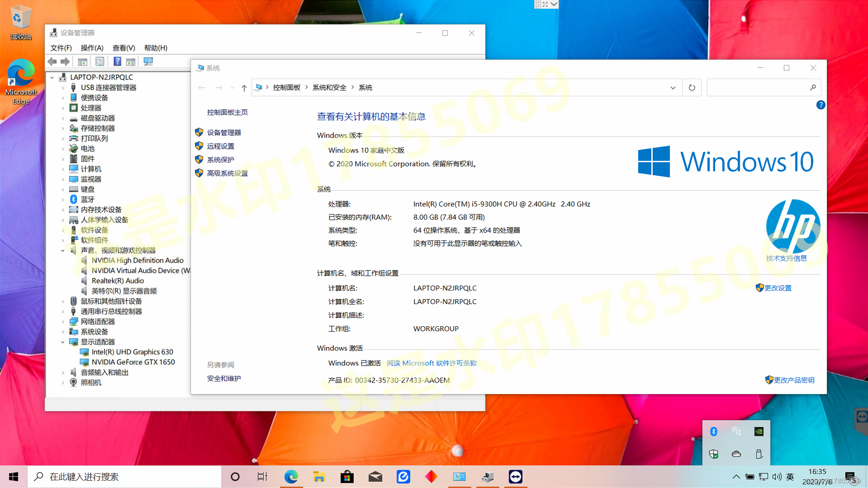Viewport: 868px width, 488px height.
Task: Click the volume speaker icon in system tray
Action: click(777, 477)
